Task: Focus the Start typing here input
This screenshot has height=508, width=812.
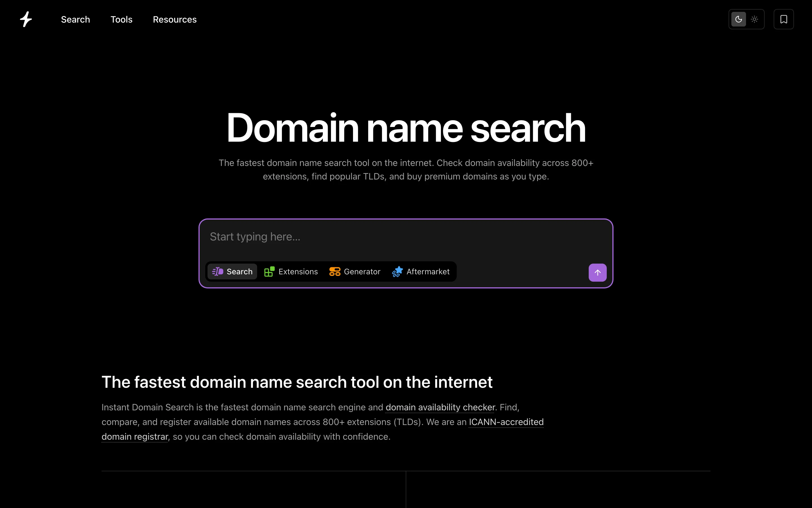Action: point(406,237)
